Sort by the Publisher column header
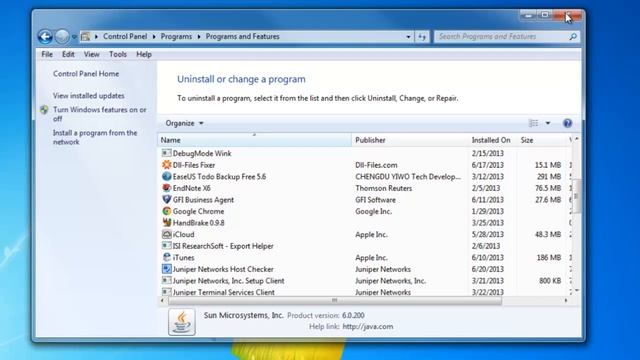 click(x=410, y=140)
